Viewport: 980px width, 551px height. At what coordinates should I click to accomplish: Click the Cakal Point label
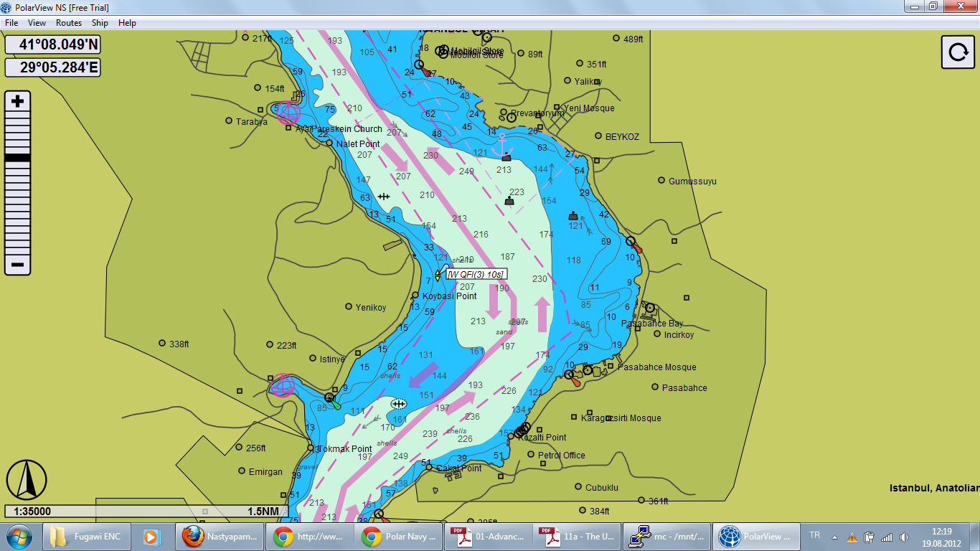(x=459, y=468)
